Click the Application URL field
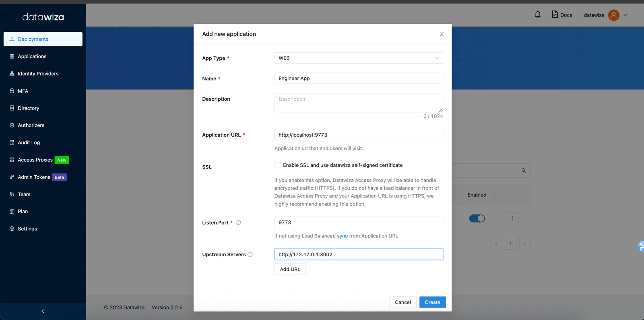644x320 pixels. (359, 135)
